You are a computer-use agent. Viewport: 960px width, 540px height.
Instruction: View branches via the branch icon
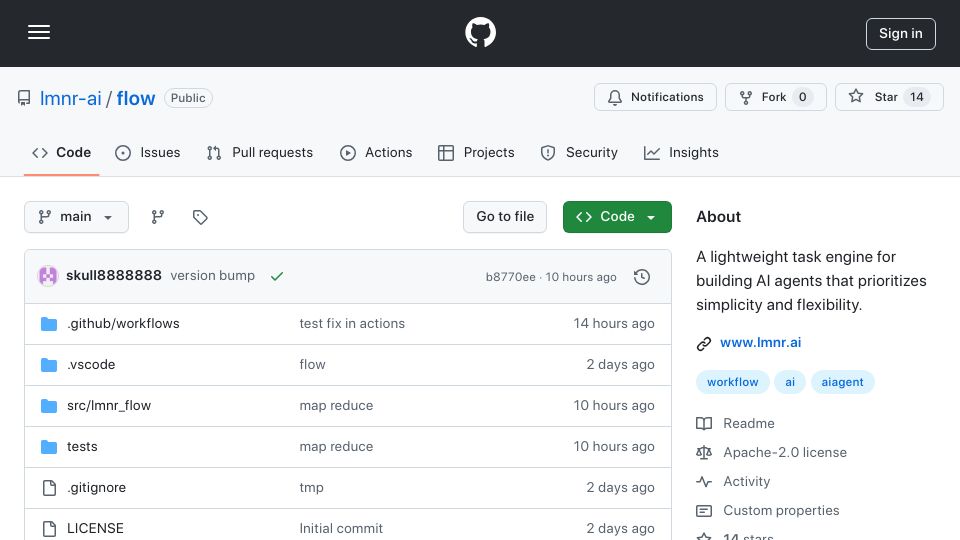point(158,217)
